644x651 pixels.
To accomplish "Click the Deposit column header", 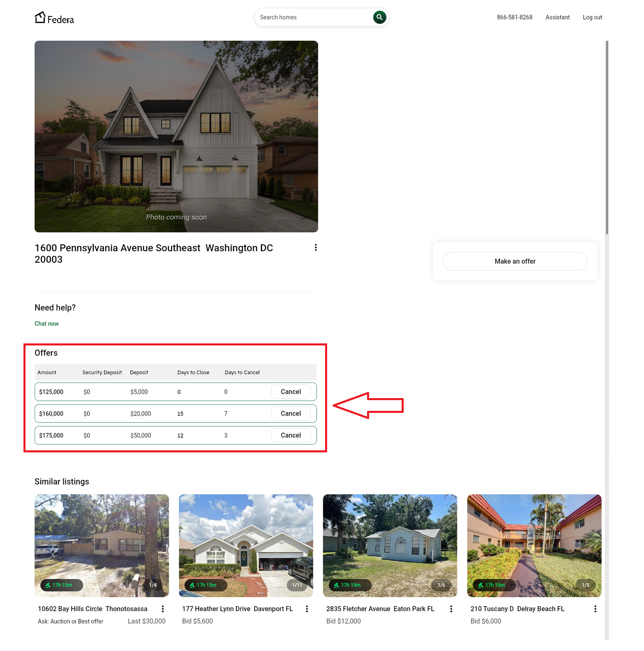I will (x=139, y=373).
